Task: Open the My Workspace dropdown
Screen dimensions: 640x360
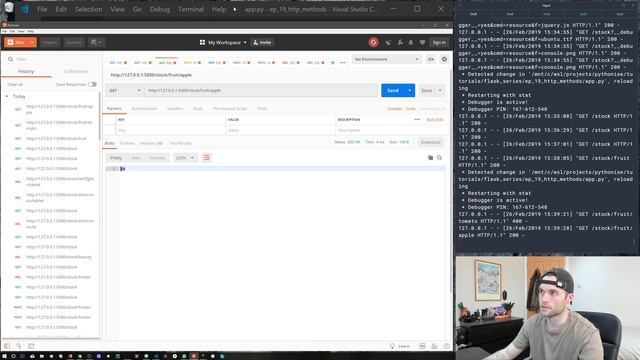Action: coord(227,42)
